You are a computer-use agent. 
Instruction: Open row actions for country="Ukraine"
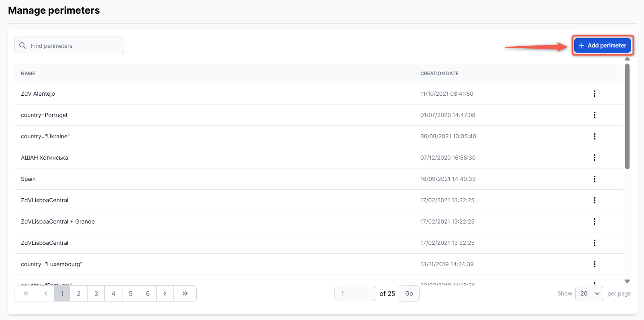click(594, 136)
